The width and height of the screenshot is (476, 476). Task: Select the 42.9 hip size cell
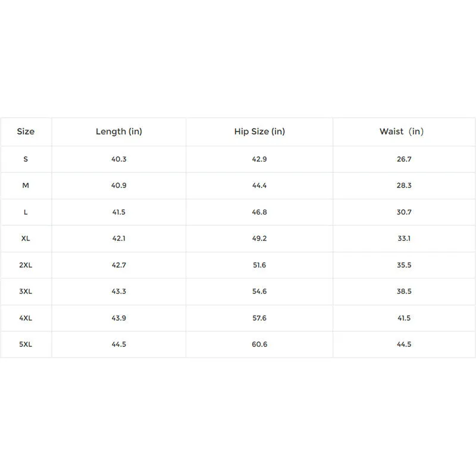[x=259, y=159]
